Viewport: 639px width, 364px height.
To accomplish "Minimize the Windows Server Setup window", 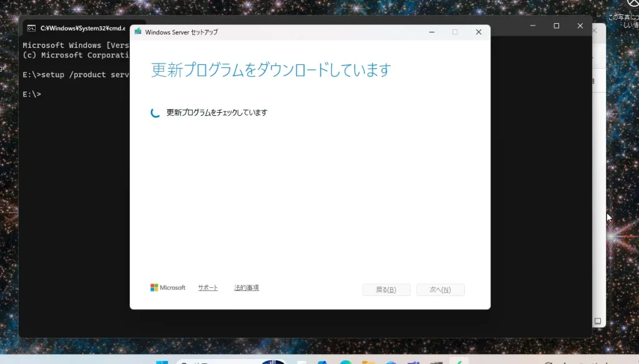I will pos(432,32).
